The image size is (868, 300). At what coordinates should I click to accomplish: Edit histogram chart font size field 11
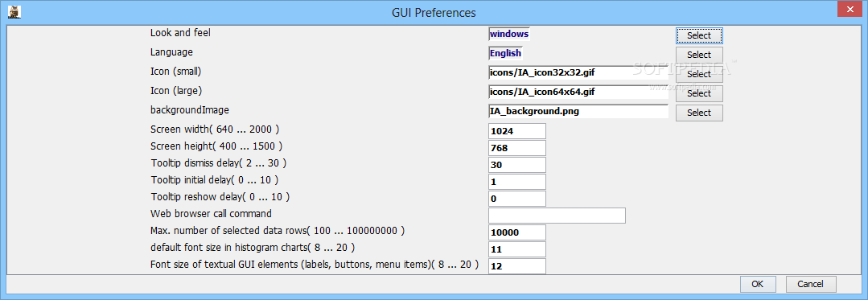517,249
